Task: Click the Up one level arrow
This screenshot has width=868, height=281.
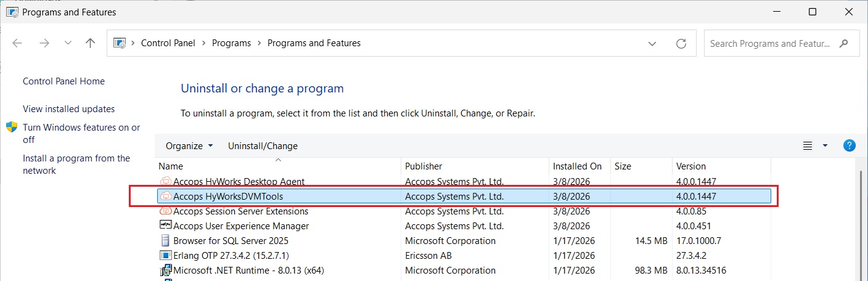Action: (91, 43)
